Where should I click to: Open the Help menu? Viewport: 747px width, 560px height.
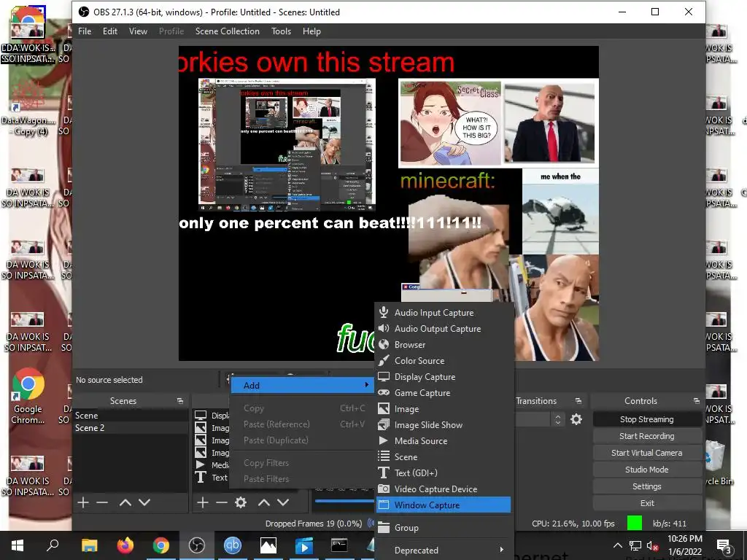[x=311, y=31]
